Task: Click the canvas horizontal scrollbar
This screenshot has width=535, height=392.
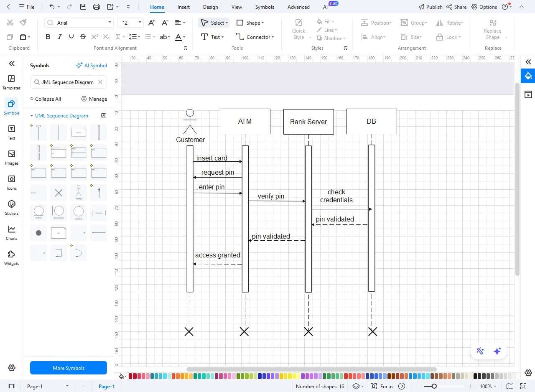Action: pos(311,369)
